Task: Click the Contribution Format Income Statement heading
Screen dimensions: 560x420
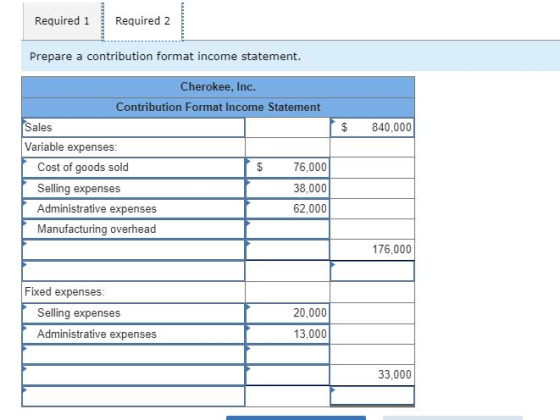Action: [218, 107]
